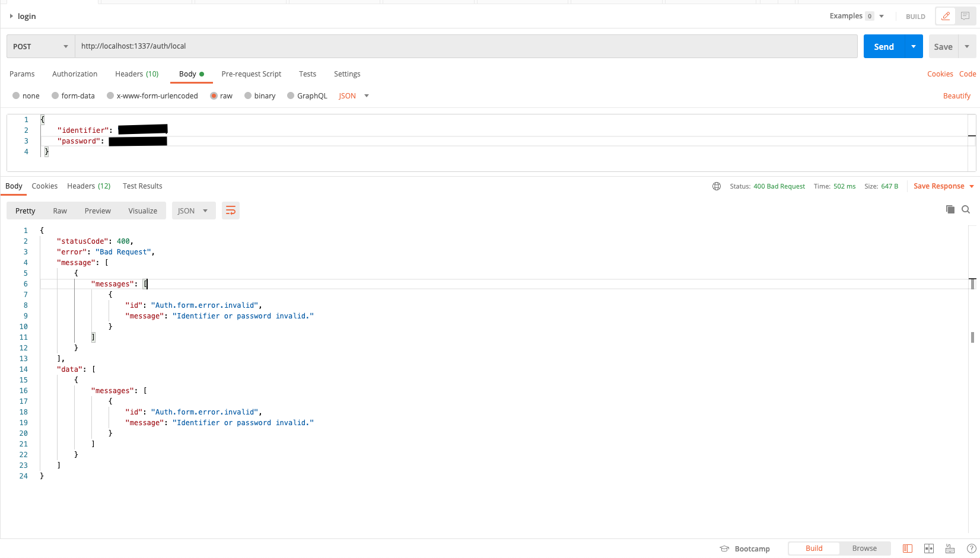
Task: Open the Authorization tab
Action: point(75,74)
